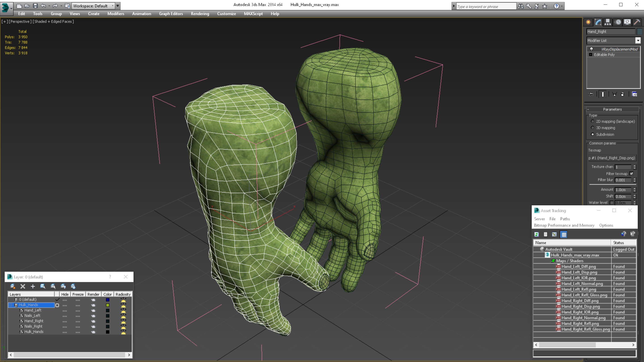Click Status column header in Asset Tracking
This screenshot has width=644, height=362.
pos(623,243)
